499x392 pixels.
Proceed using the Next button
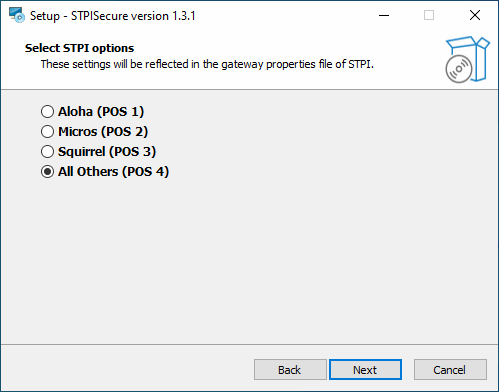click(365, 370)
